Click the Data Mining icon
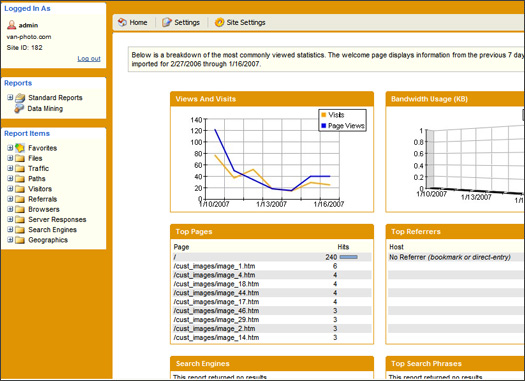525x381 pixels. 19,108
